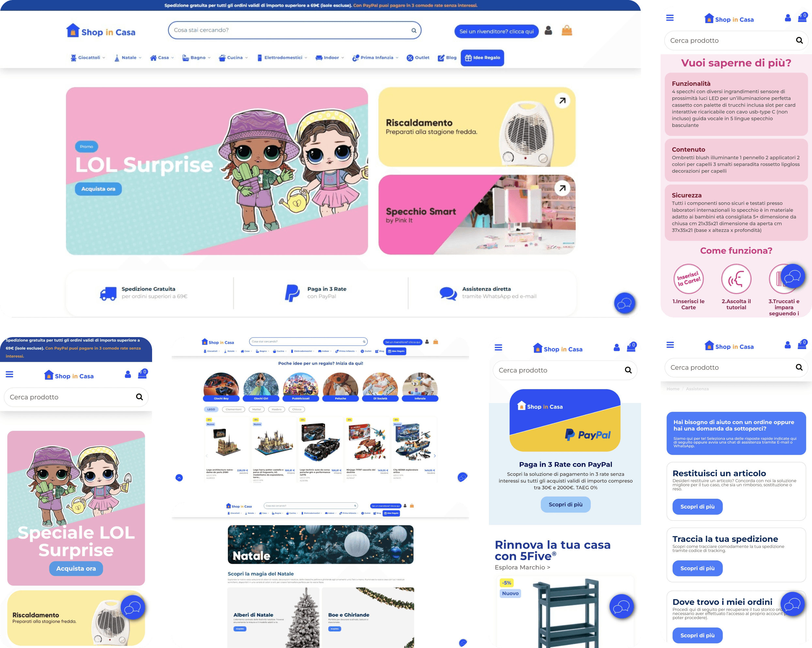This screenshot has width=812, height=648.
Task: Click the 'Cerca prodotto' field on the Assistenza mobile page
Action: [x=736, y=367]
